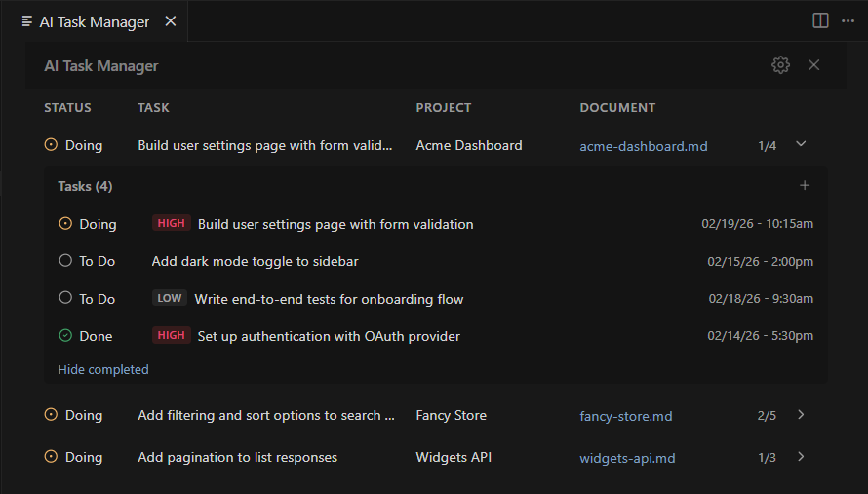Click the Acme Dashboard project name

coord(469,145)
